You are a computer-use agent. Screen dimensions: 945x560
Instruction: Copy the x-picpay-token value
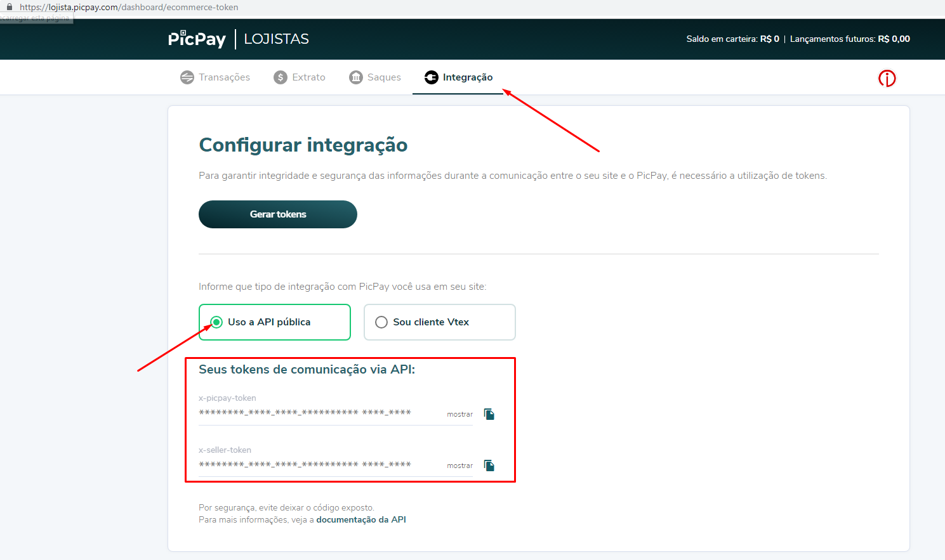pyautogui.click(x=489, y=414)
